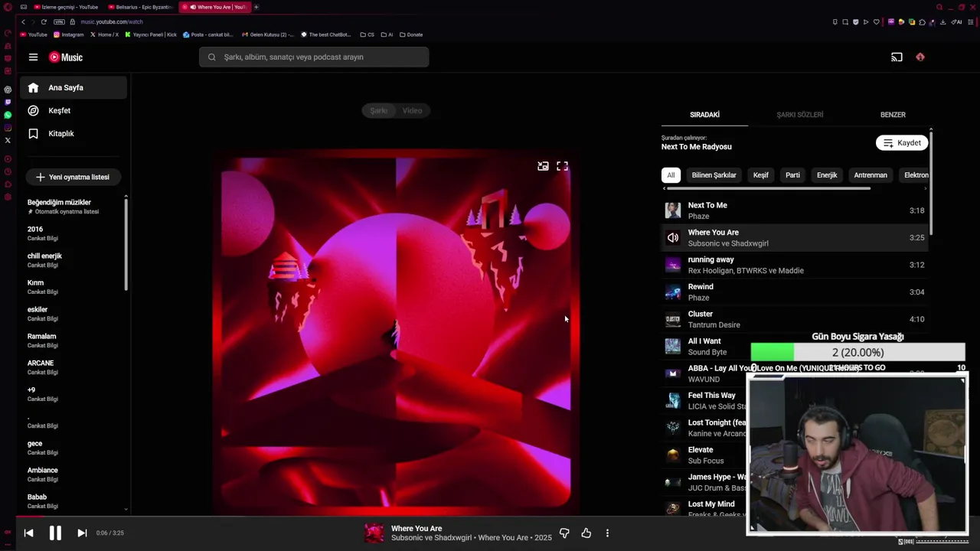Open Instagram bookmark
This screenshot has height=551, width=980.
68,34
